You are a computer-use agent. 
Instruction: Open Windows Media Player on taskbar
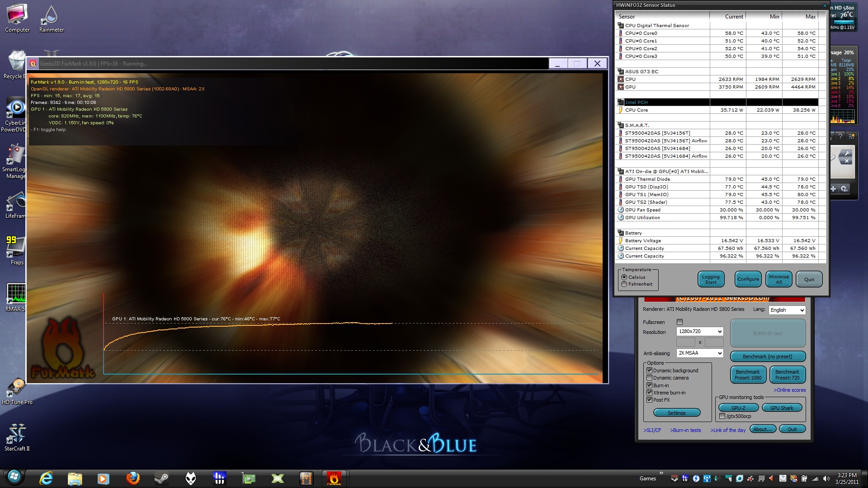[104, 478]
